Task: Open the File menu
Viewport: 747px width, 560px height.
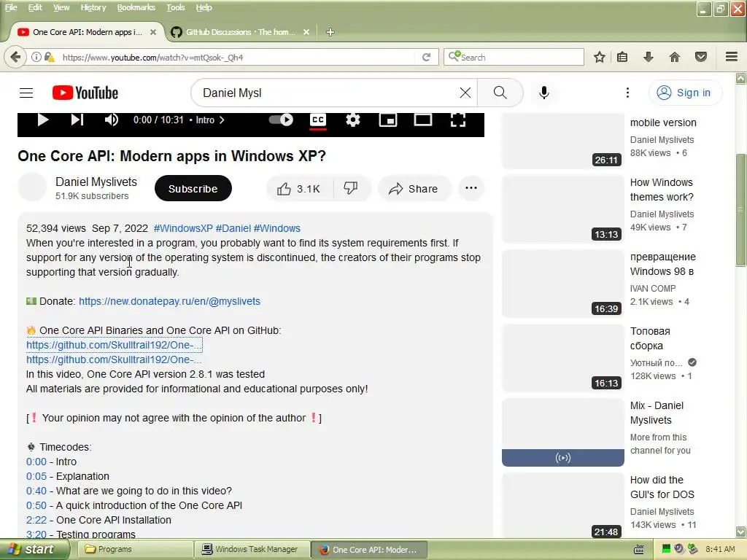Action: tap(11, 7)
